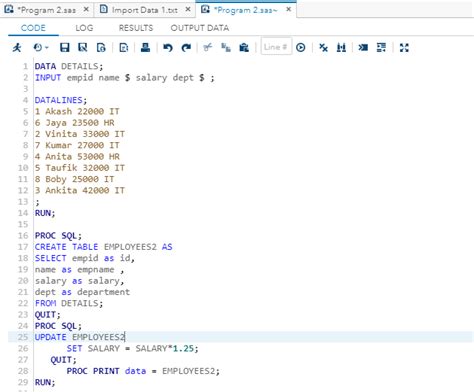The height and width of the screenshot is (392, 474).
Task: Click 'SET SALARY = SALARY*1.25;' line
Action: (x=132, y=349)
